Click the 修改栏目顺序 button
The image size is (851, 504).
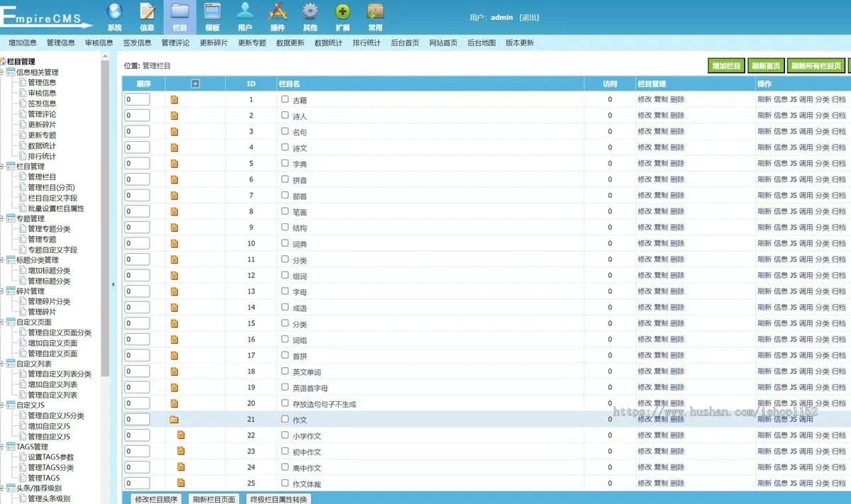155,499
